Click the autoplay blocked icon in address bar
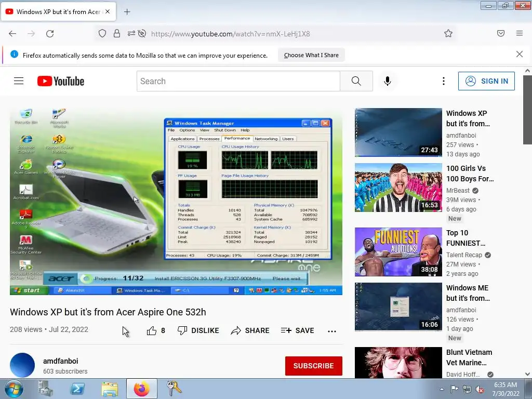 142,34
